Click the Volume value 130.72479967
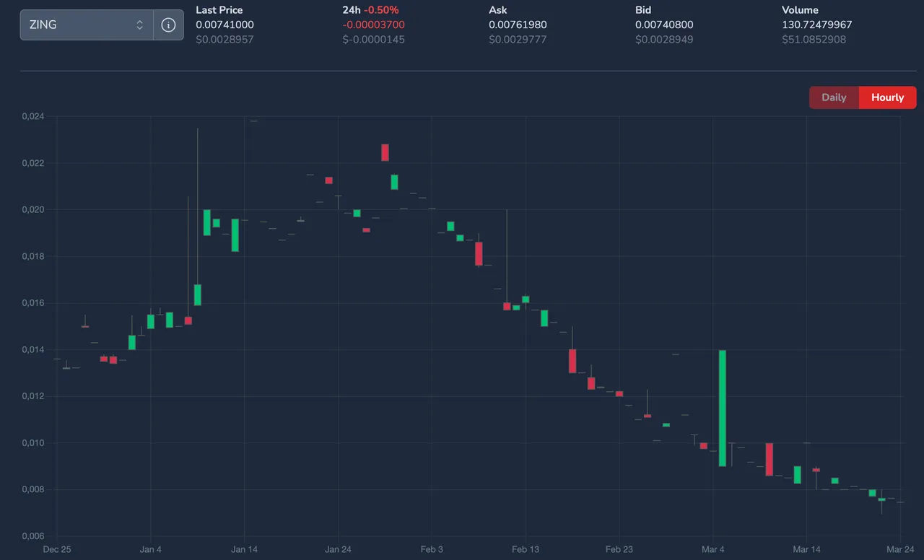 [x=816, y=25]
